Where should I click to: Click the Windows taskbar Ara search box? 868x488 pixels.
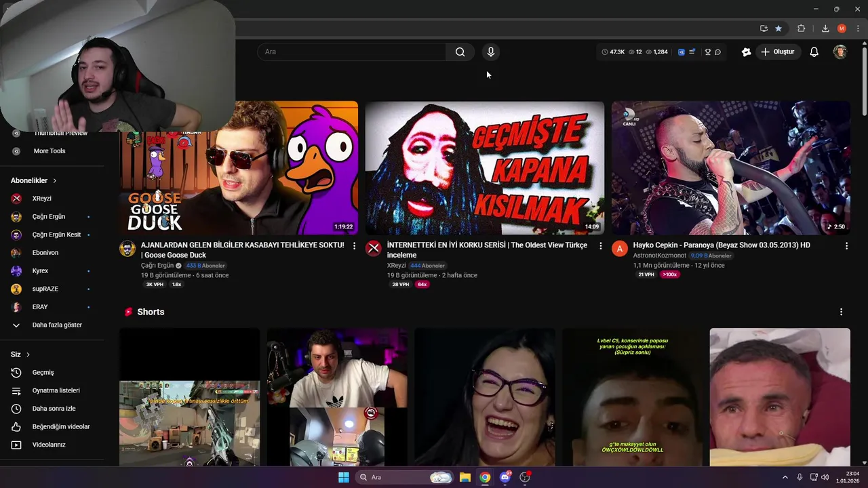405,477
